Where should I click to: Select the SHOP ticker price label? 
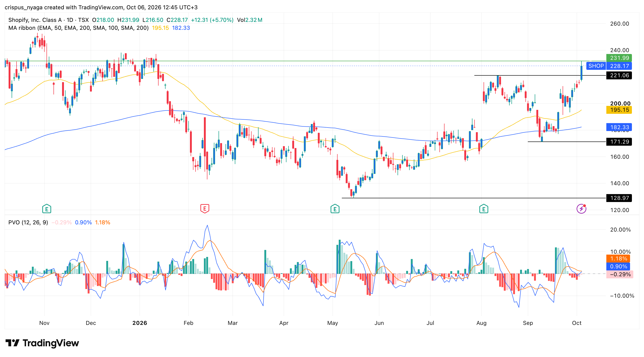(596, 66)
